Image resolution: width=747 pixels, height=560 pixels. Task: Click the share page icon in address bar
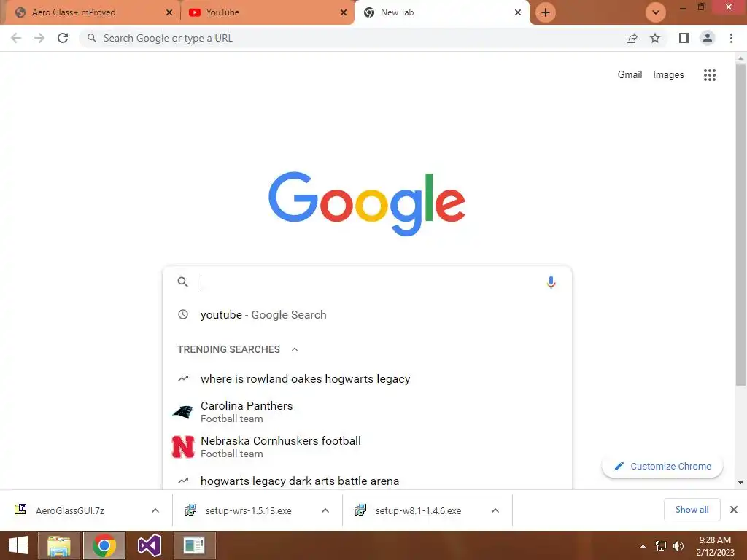[x=632, y=38]
